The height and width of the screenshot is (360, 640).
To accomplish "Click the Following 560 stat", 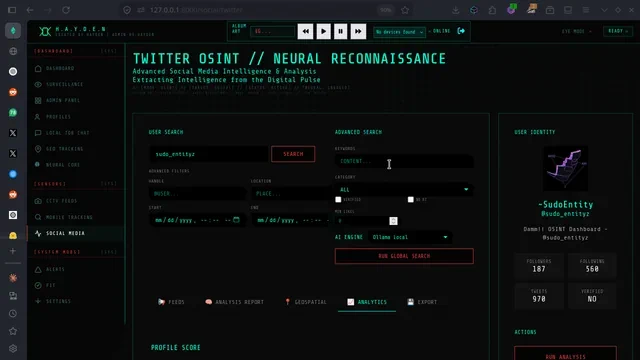I will pyautogui.click(x=592, y=265).
